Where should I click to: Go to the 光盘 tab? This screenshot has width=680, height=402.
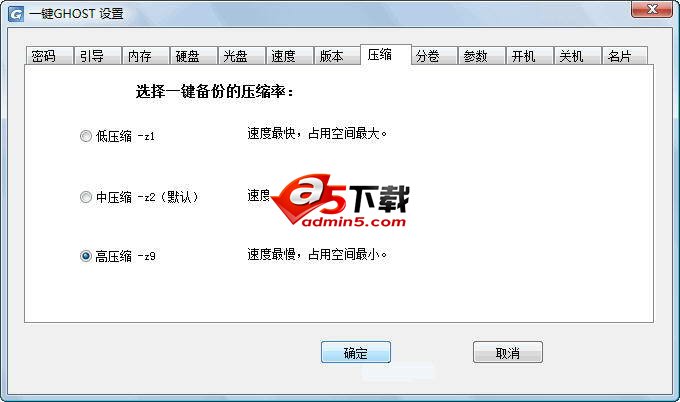(x=242, y=56)
